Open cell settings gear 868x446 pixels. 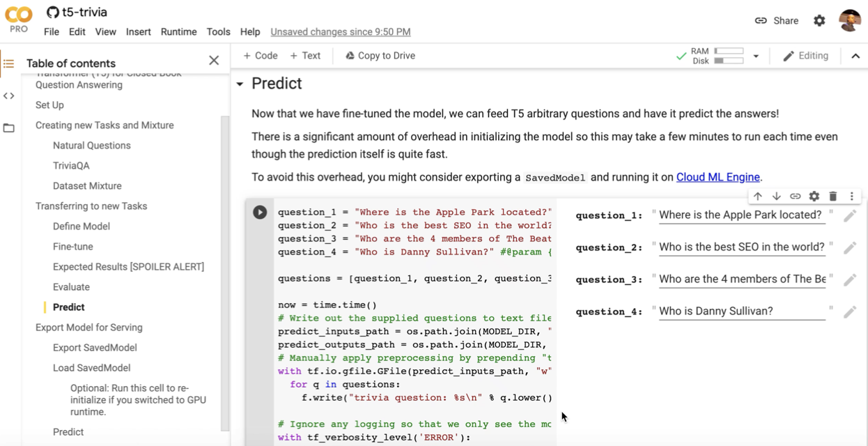814,197
